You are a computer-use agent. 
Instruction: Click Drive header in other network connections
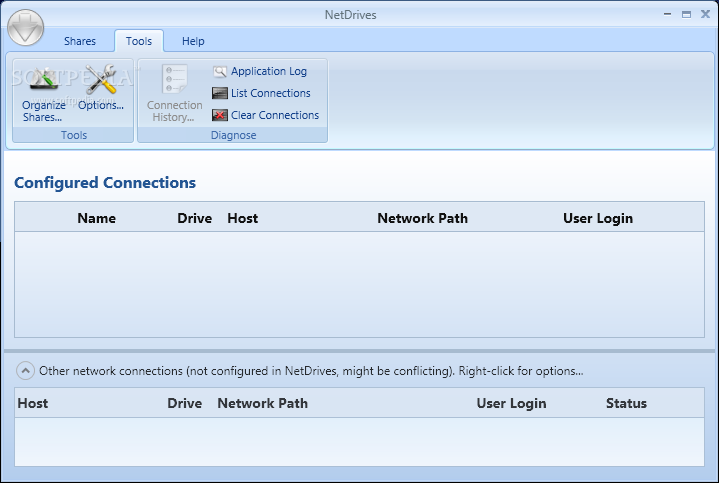click(x=184, y=404)
